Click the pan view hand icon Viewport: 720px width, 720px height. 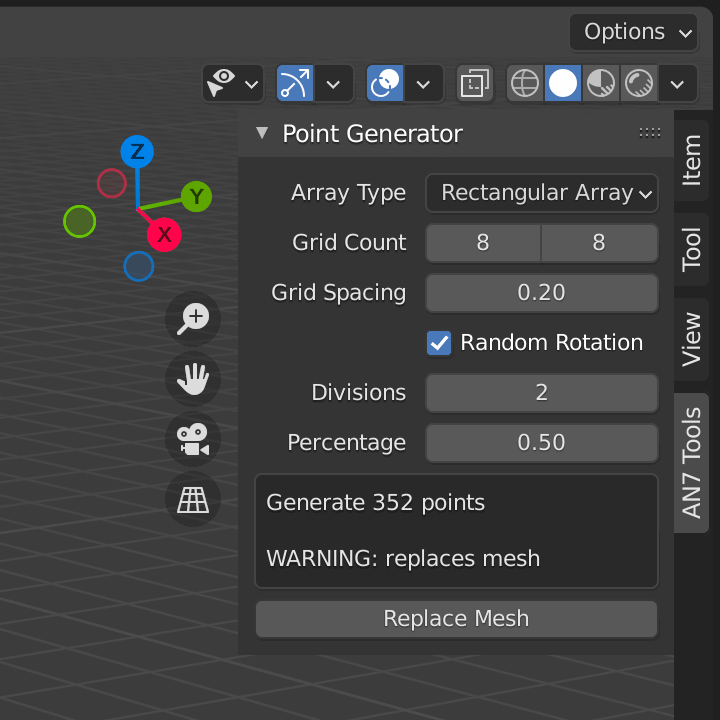pos(193,379)
